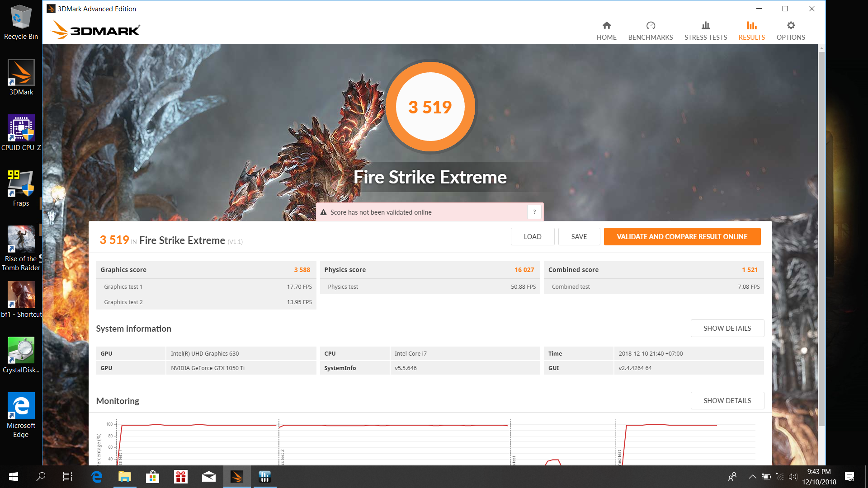Click the LOAD button
Viewport: 868px width, 488px height.
(533, 236)
